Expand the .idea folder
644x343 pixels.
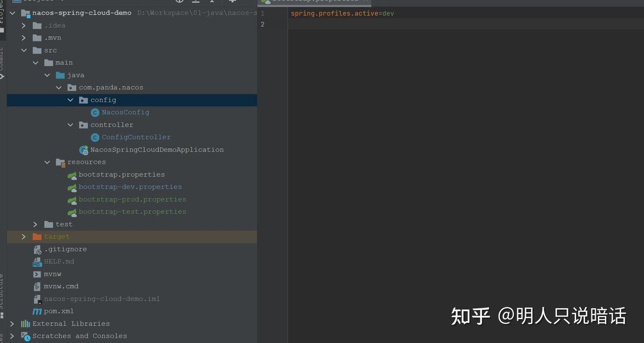coord(24,25)
